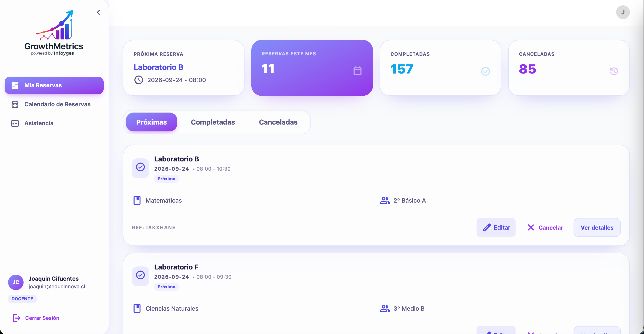Screen dimensions: 644x334
Task: Click the check circle icon for Laboratorio F reservation
Action: click(140, 275)
